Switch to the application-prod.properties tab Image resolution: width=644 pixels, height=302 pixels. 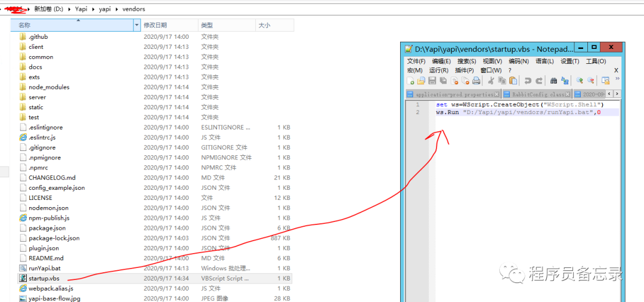tap(453, 94)
